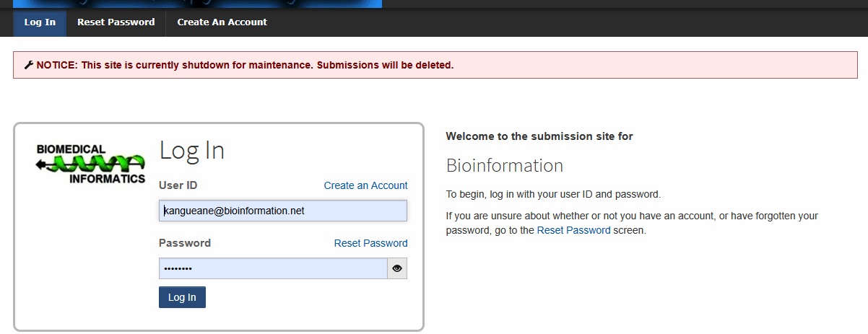Click Reset Password link in welcome paragraph
The image size is (868, 334).
click(x=573, y=231)
